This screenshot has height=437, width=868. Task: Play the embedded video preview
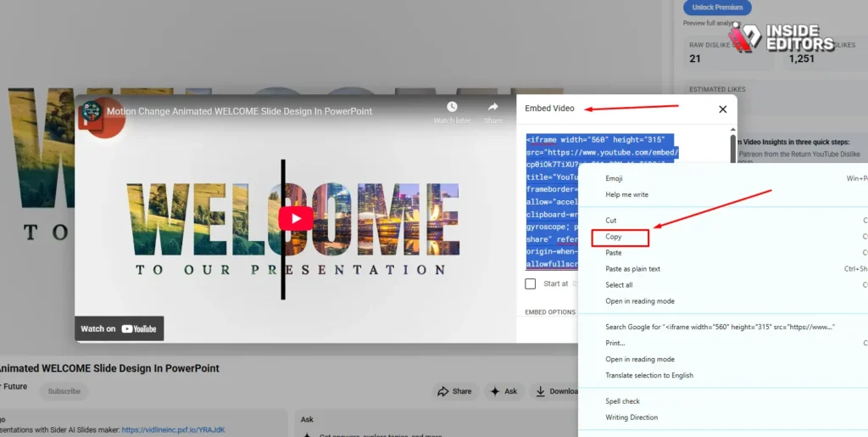click(296, 218)
